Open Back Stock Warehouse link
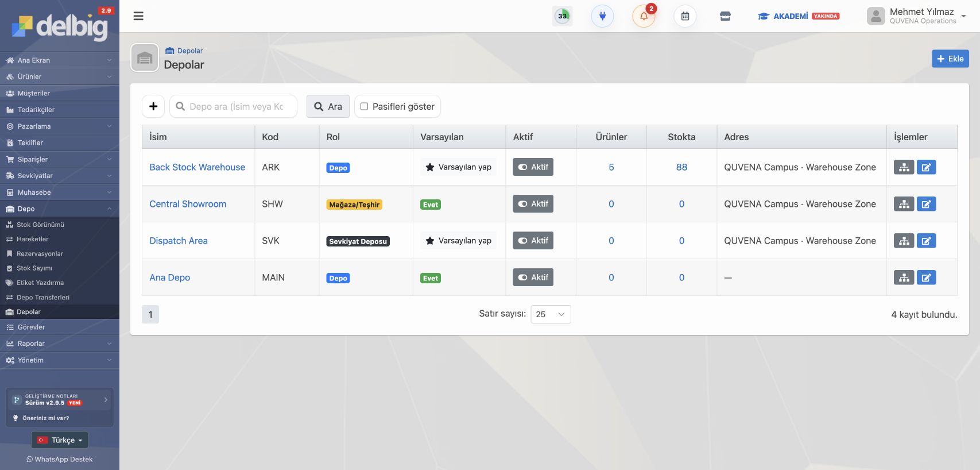The width and height of the screenshot is (980, 470). tap(197, 167)
